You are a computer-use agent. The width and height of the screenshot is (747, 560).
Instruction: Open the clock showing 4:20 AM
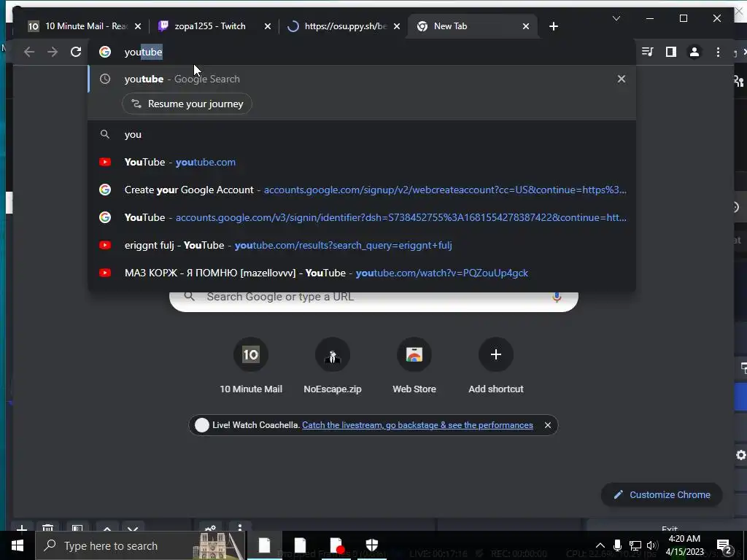pyautogui.click(x=684, y=545)
